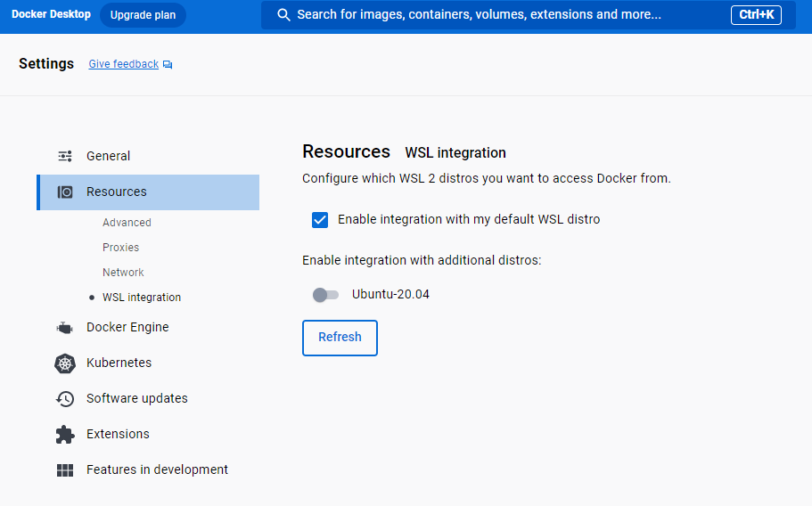Screen dimensions: 812x506
Task: Select Resources in settings sidebar
Action: click(x=148, y=192)
